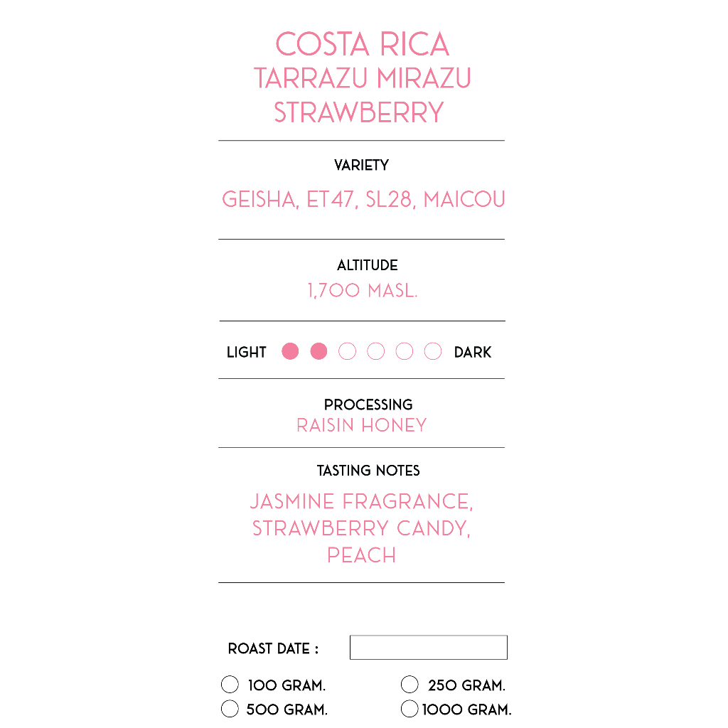Click the fifth roast level circle
The image size is (728, 728).
405,351
